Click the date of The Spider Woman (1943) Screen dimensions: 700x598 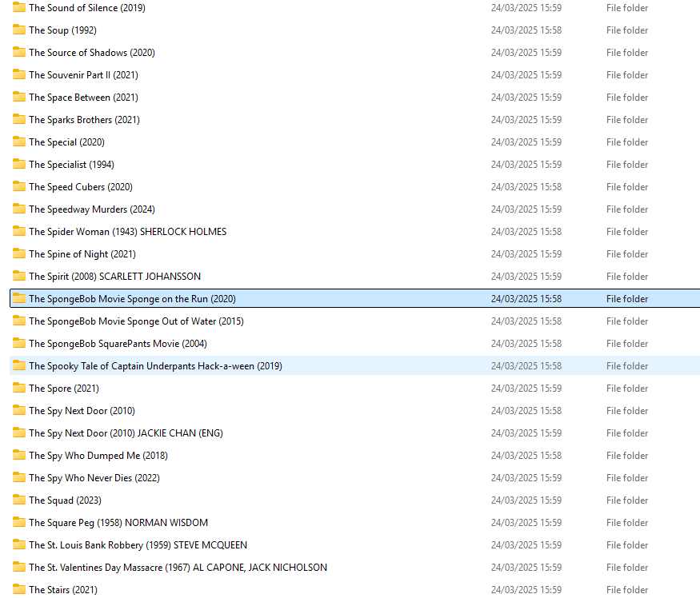[x=526, y=232]
